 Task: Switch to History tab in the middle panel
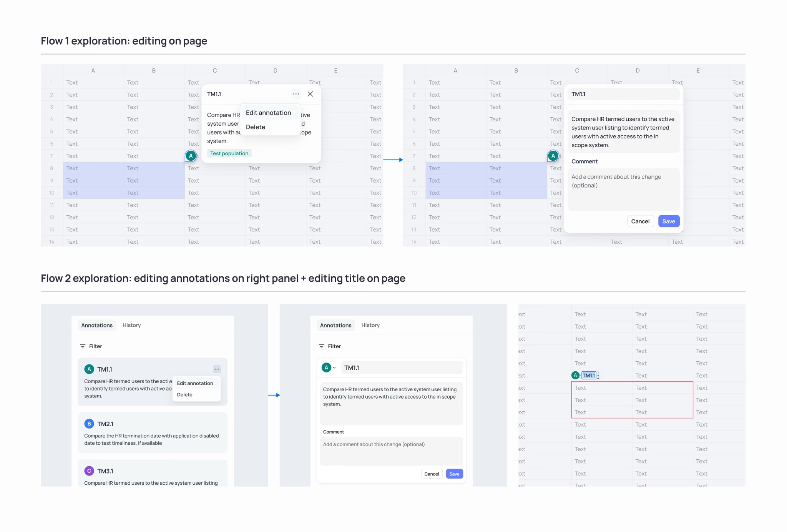pyautogui.click(x=370, y=325)
